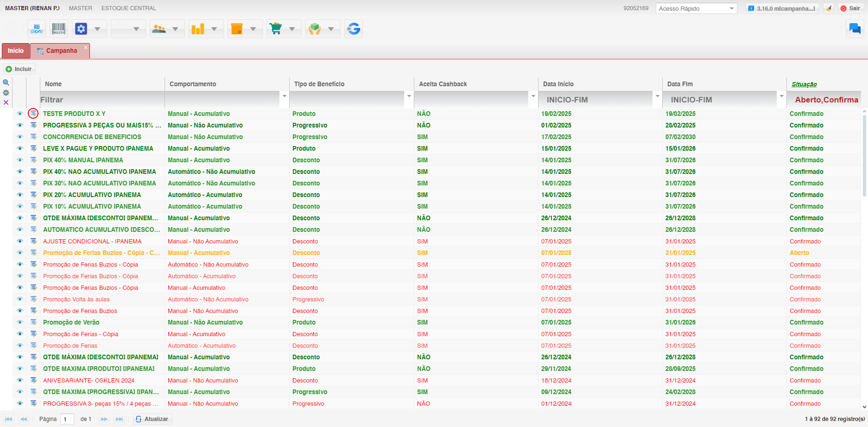Click the circled edit icon for TESTE PRODUTO X Y

point(33,114)
